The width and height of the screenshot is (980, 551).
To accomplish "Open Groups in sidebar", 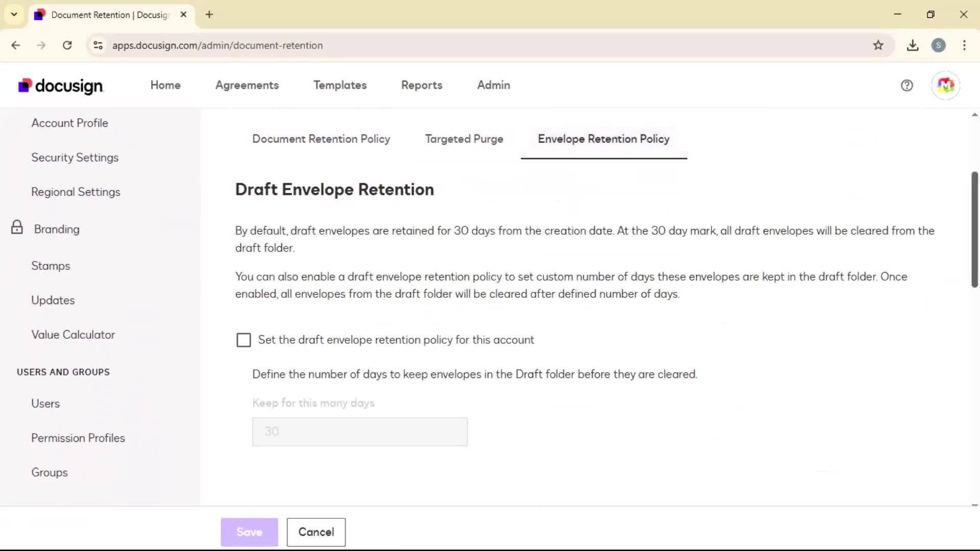I will coord(49,472).
